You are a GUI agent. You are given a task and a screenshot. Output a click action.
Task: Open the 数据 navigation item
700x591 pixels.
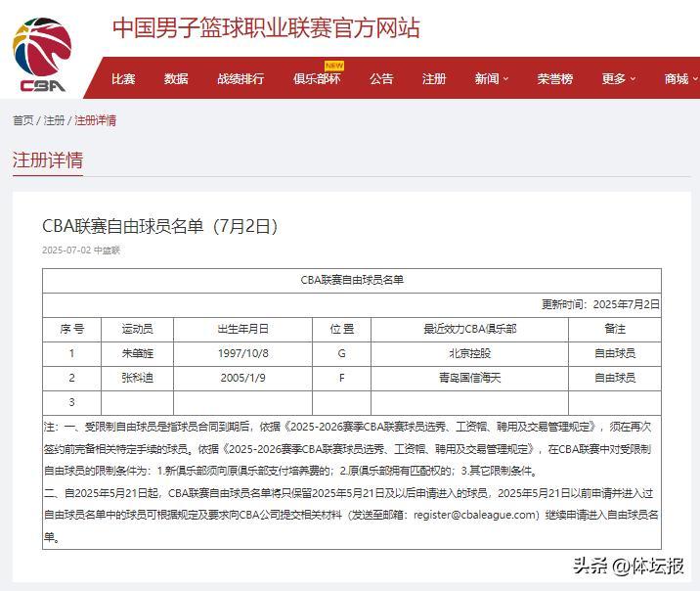click(x=176, y=79)
